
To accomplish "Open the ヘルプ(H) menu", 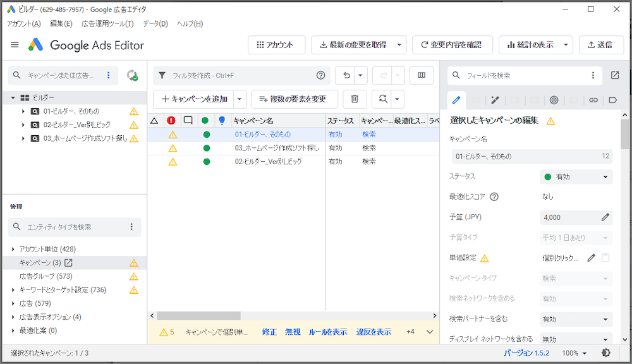I will tap(190, 24).
